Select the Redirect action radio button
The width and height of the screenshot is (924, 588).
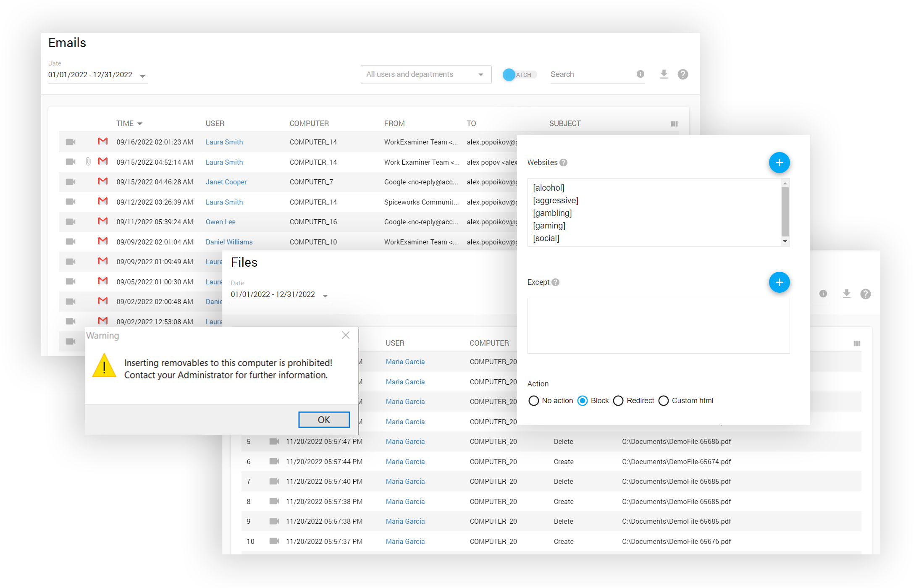pos(618,401)
